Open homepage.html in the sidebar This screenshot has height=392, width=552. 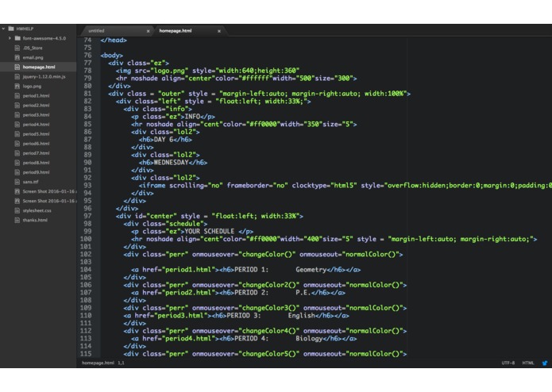[x=38, y=67]
